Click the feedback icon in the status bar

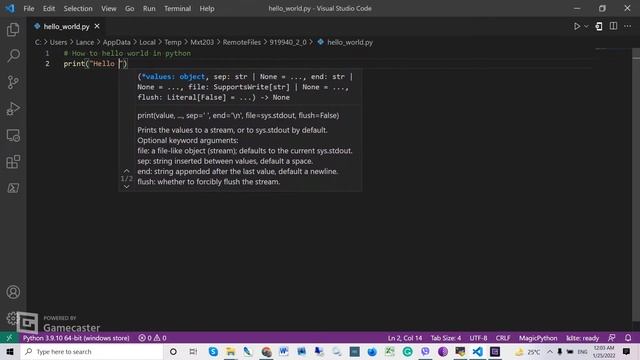611,338
